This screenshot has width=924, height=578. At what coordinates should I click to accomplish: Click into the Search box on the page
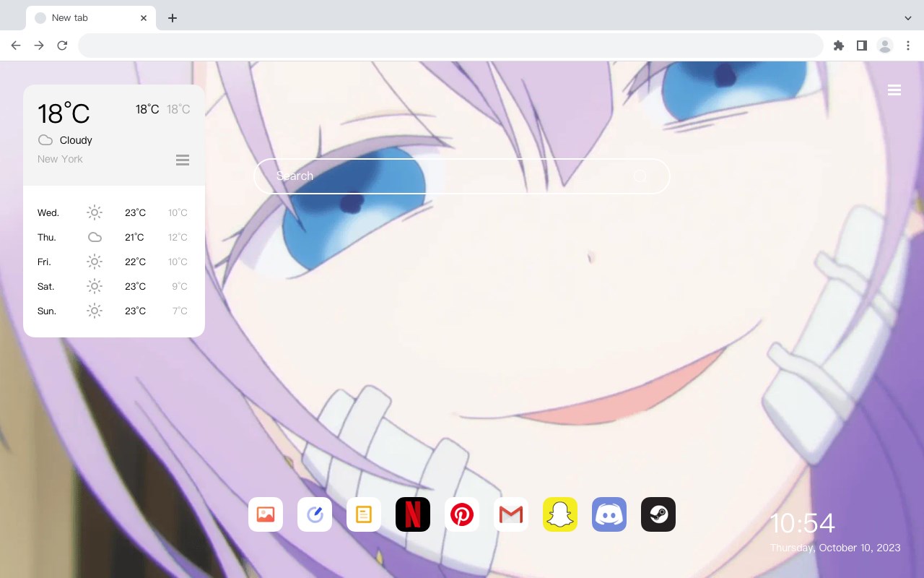(x=462, y=176)
